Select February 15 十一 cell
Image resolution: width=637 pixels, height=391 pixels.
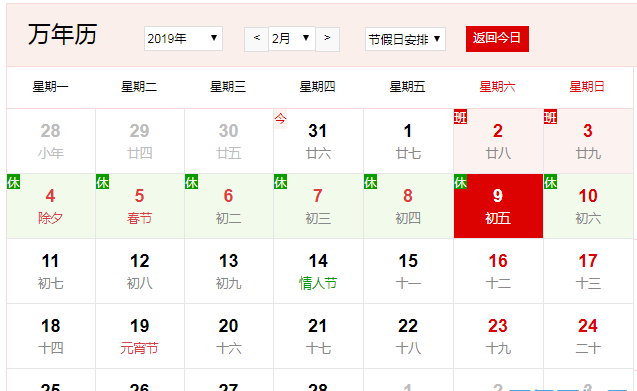click(408, 271)
